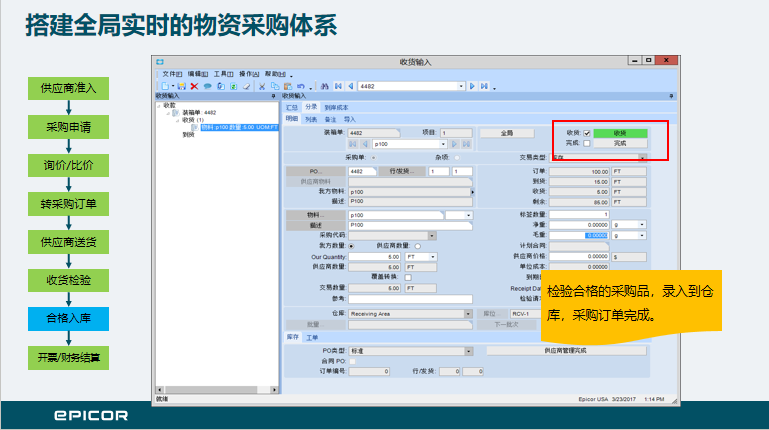Viewport: 769px width, 430px height.
Task: Open the 毛重 unit dropdown
Action: click(x=642, y=236)
